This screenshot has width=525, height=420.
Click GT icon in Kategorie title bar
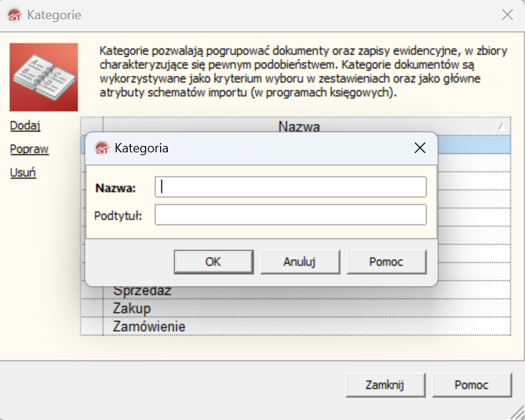pos(14,15)
